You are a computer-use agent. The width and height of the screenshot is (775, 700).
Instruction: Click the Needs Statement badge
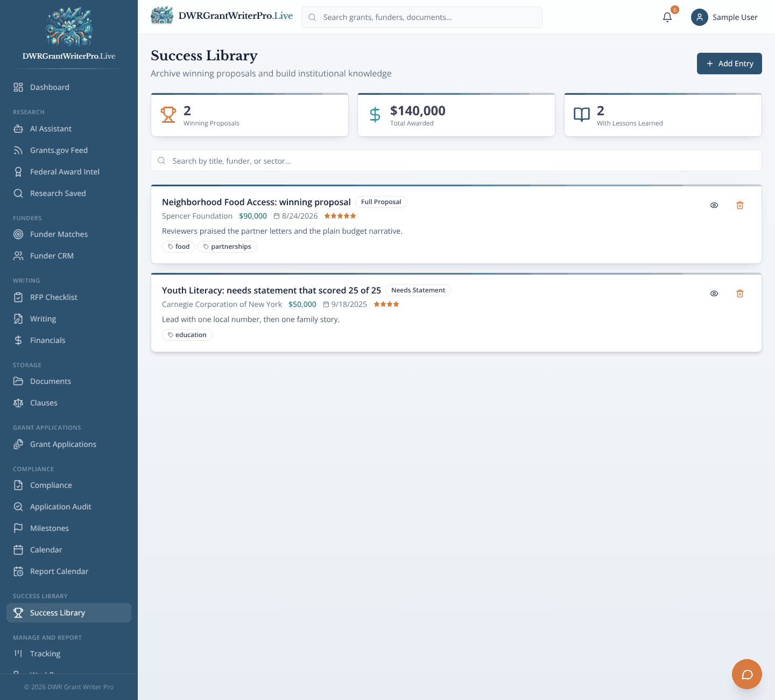(x=418, y=290)
